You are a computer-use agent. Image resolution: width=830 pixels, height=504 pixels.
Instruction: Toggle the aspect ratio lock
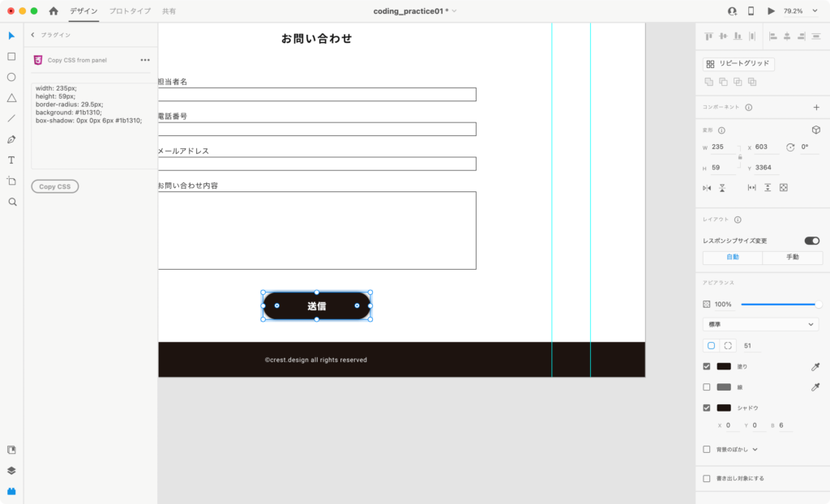(740, 157)
